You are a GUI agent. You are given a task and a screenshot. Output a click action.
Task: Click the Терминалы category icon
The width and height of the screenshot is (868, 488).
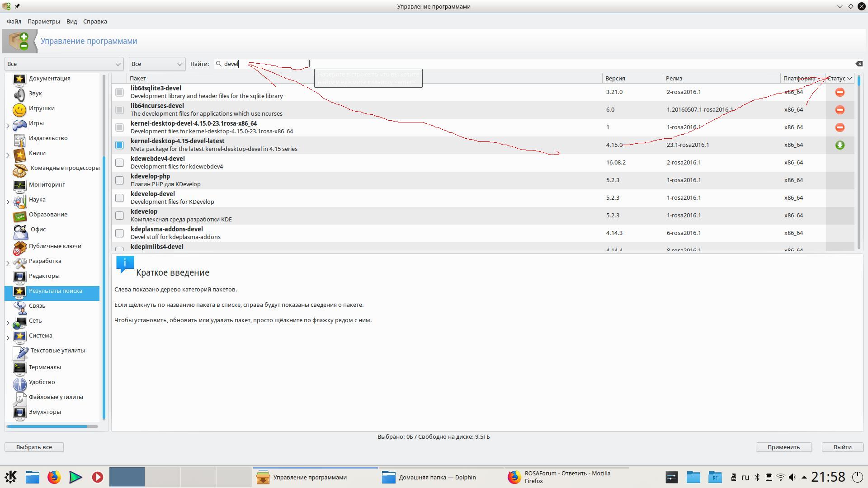19,368
